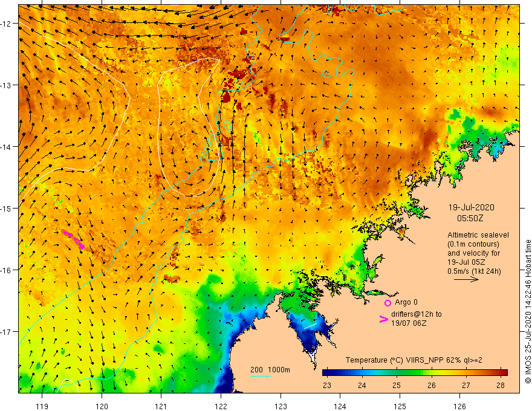Click the longitude axis label '124'
This screenshot has width=532, height=411.
(340, 406)
